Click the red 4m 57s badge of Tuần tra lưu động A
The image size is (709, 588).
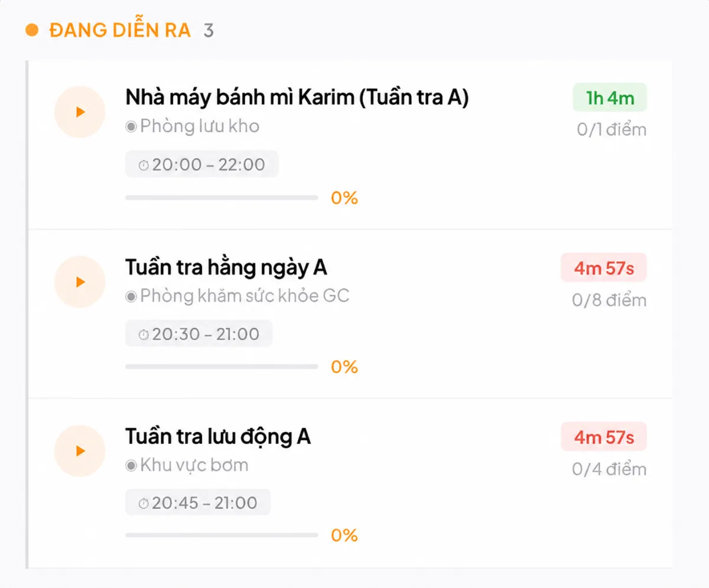pos(604,437)
